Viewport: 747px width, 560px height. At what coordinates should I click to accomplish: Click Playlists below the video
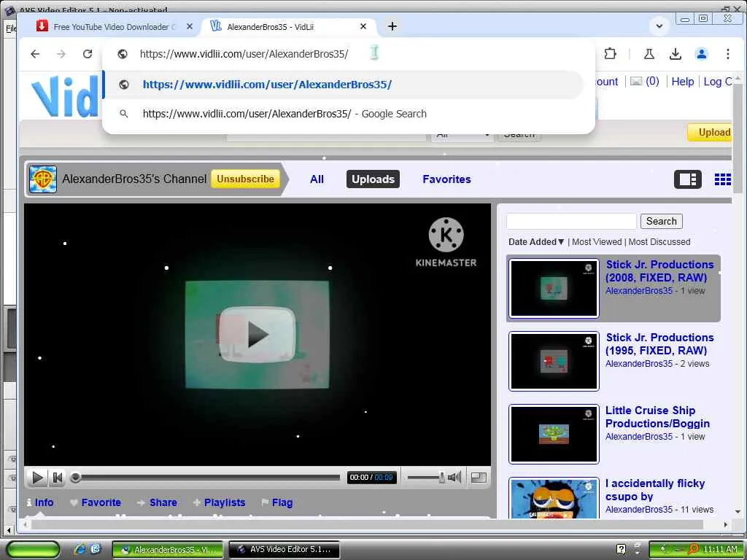pos(219,502)
